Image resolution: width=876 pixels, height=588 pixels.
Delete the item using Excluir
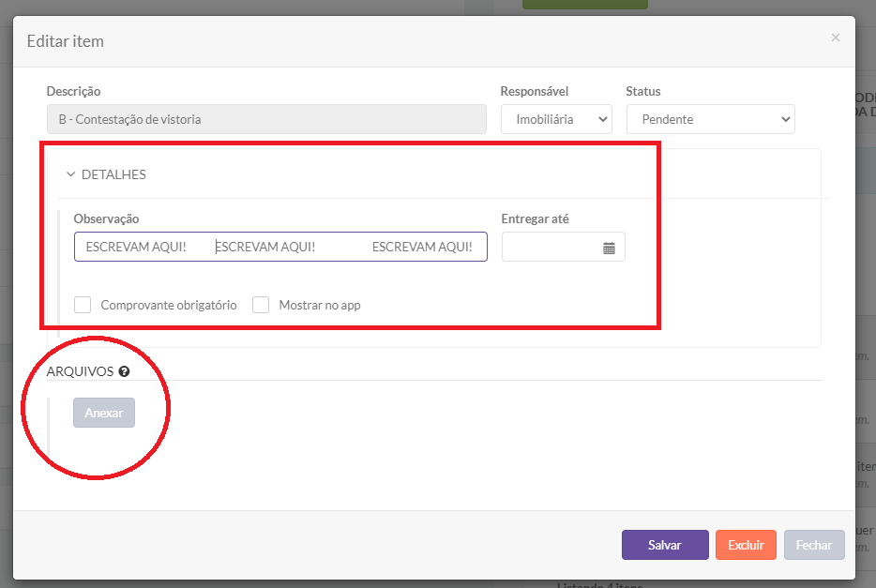[746, 545]
